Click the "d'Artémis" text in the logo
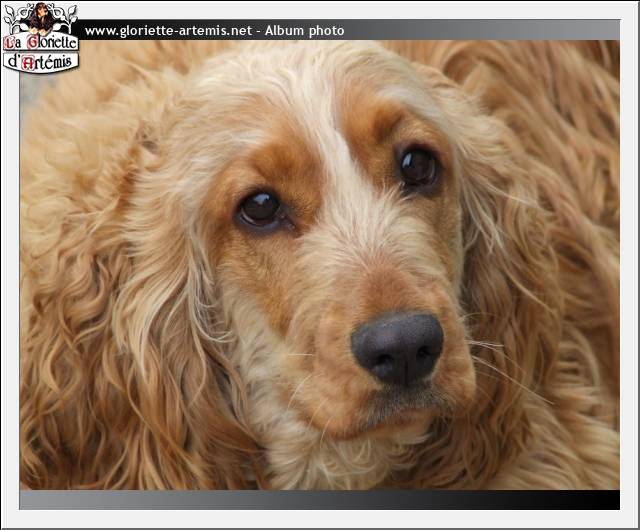This screenshot has height=530, width=640. point(41,61)
